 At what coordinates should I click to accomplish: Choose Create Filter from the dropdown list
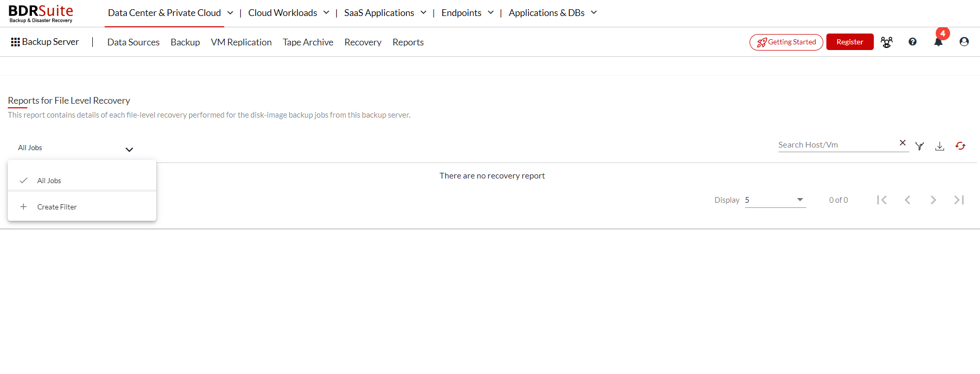coord(82,207)
